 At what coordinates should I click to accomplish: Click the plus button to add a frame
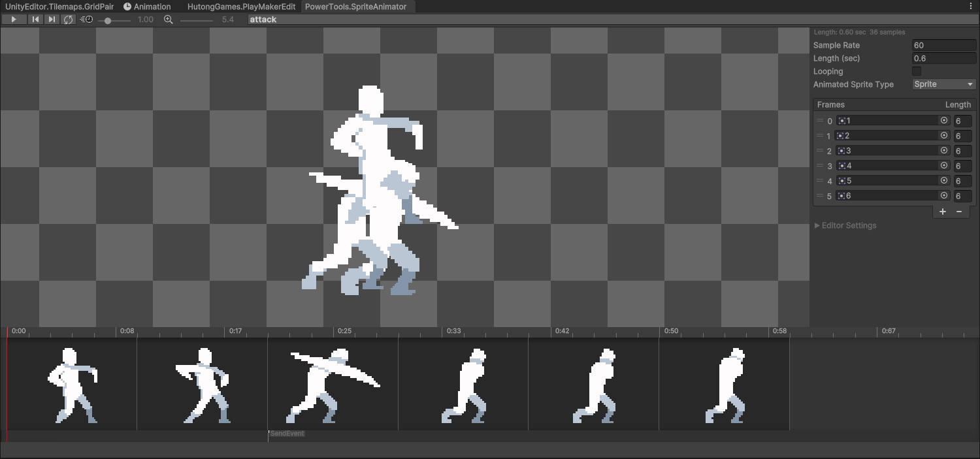point(943,212)
